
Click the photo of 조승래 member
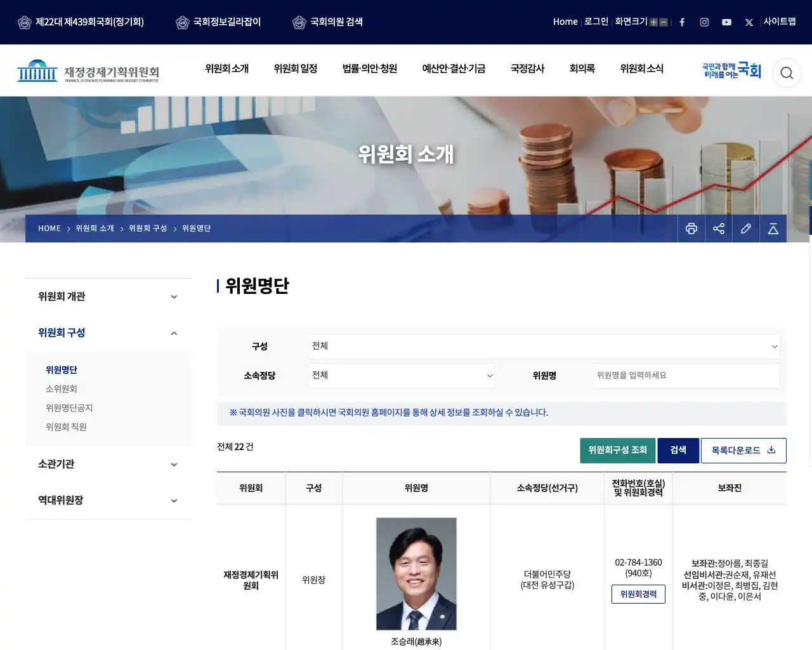click(416, 574)
